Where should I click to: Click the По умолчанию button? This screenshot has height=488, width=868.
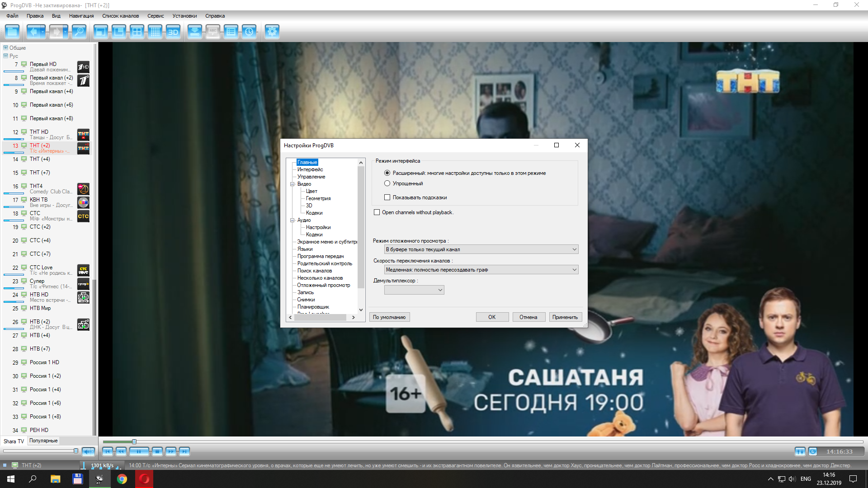click(389, 317)
